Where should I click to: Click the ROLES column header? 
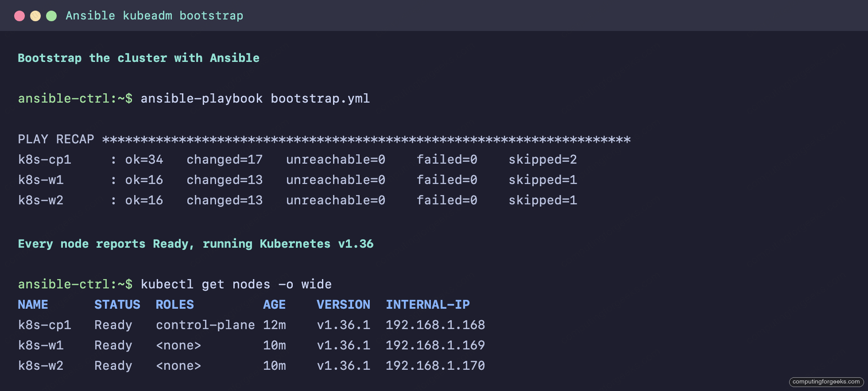(x=175, y=304)
